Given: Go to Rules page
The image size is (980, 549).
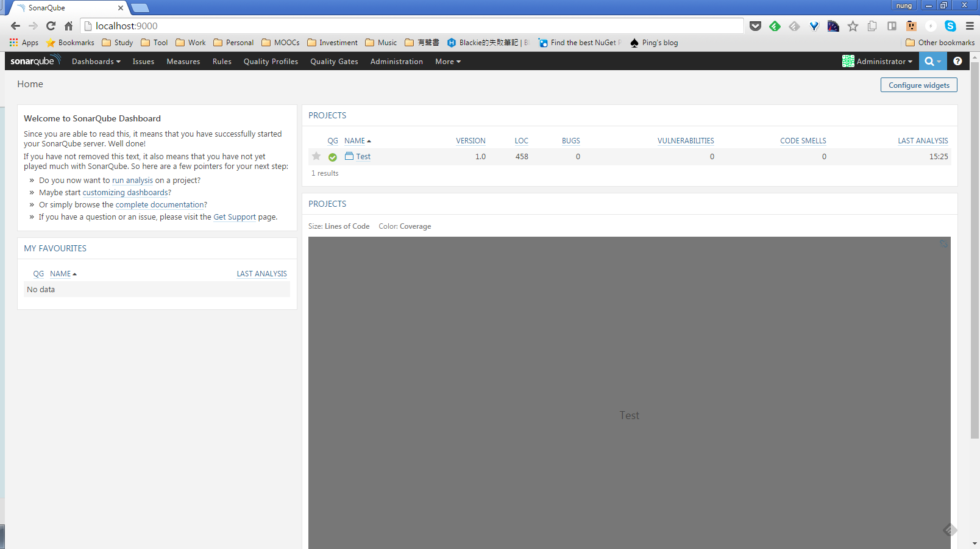Looking at the screenshot, I should point(222,62).
